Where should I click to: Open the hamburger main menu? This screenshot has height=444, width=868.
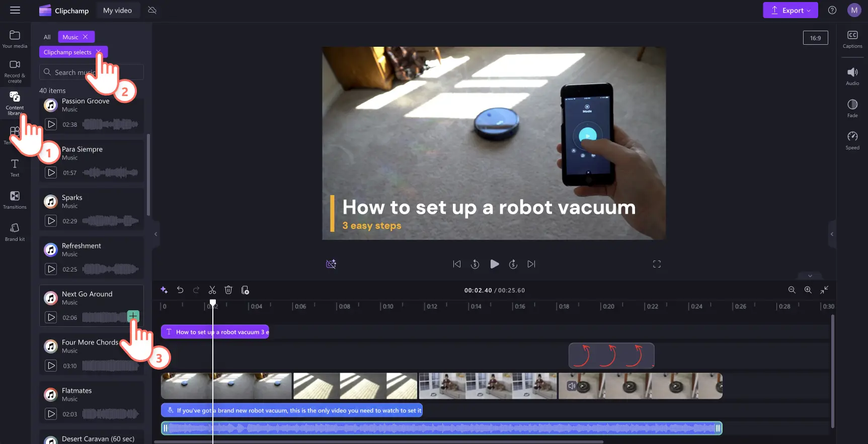[15, 10]
